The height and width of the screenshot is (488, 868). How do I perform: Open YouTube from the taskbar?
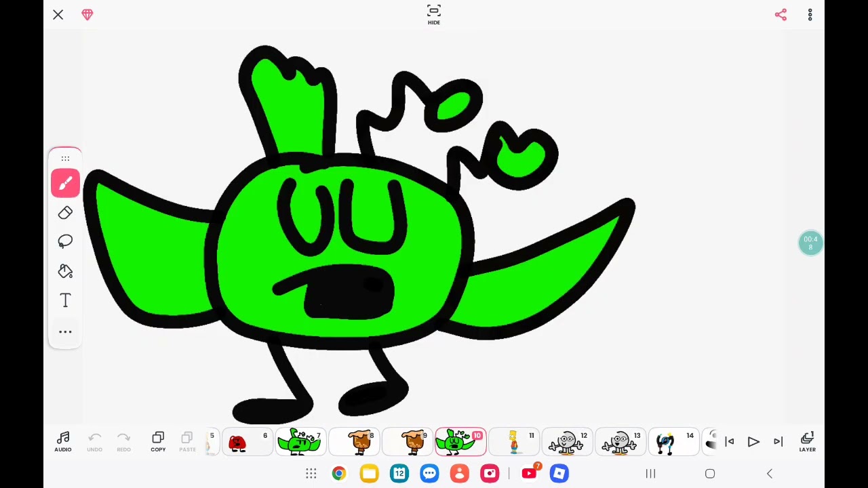(529, 473)
